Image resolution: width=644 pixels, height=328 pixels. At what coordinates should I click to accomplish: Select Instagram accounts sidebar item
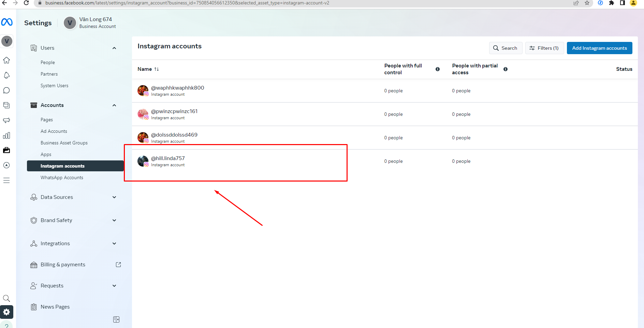coord(75,166)
